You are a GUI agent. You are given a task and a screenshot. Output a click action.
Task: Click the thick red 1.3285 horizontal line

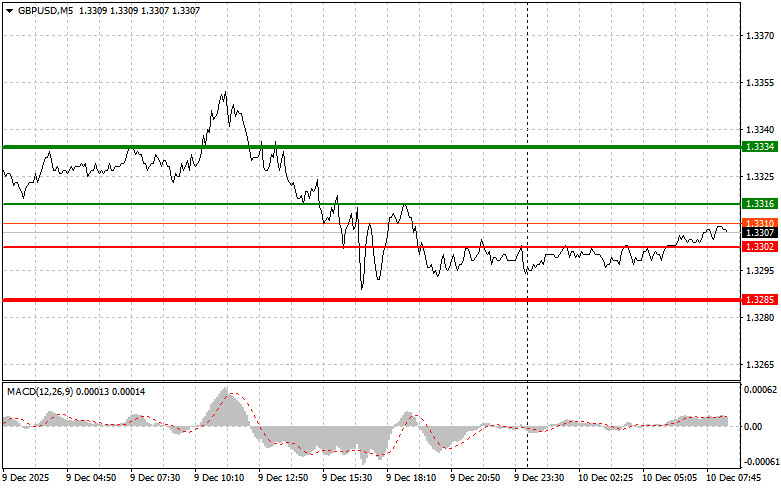click(372, 300)
